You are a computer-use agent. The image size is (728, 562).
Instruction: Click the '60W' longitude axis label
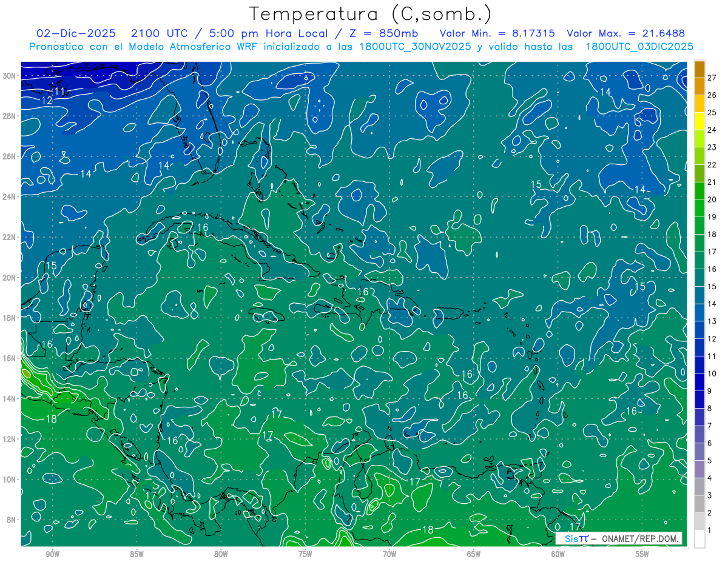pyautogui.click(x=558, y=555)
